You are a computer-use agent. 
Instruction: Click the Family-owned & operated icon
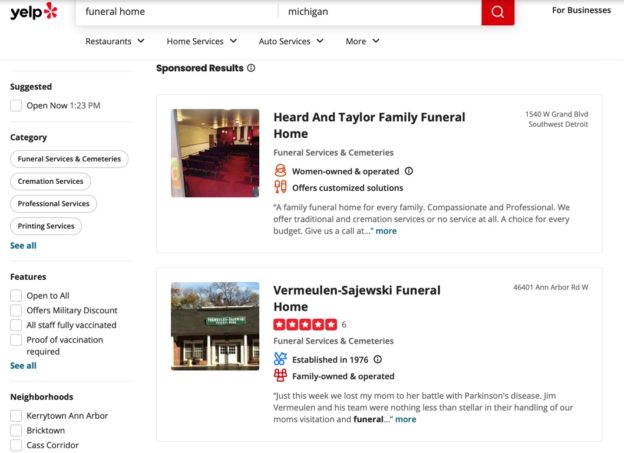(x=280, y=375)
